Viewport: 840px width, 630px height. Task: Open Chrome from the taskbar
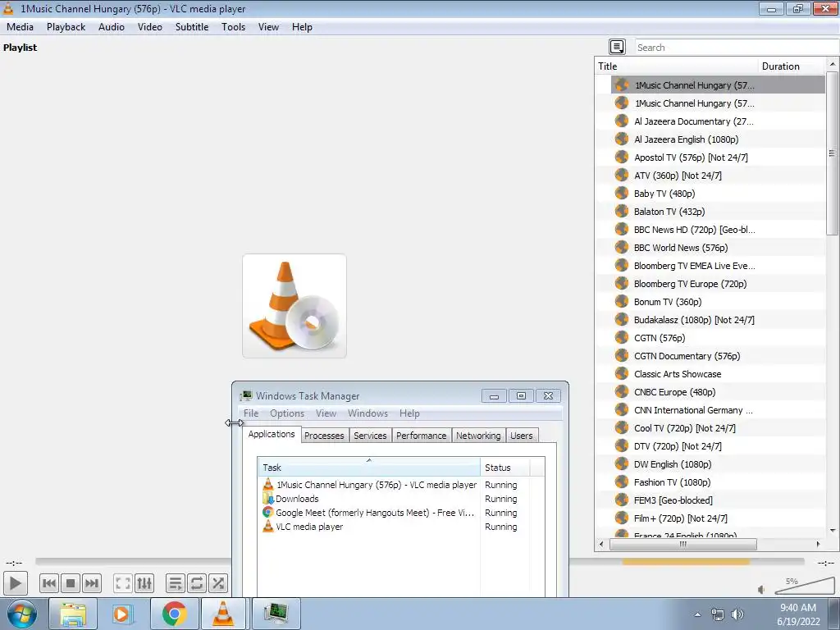point(175,614)
